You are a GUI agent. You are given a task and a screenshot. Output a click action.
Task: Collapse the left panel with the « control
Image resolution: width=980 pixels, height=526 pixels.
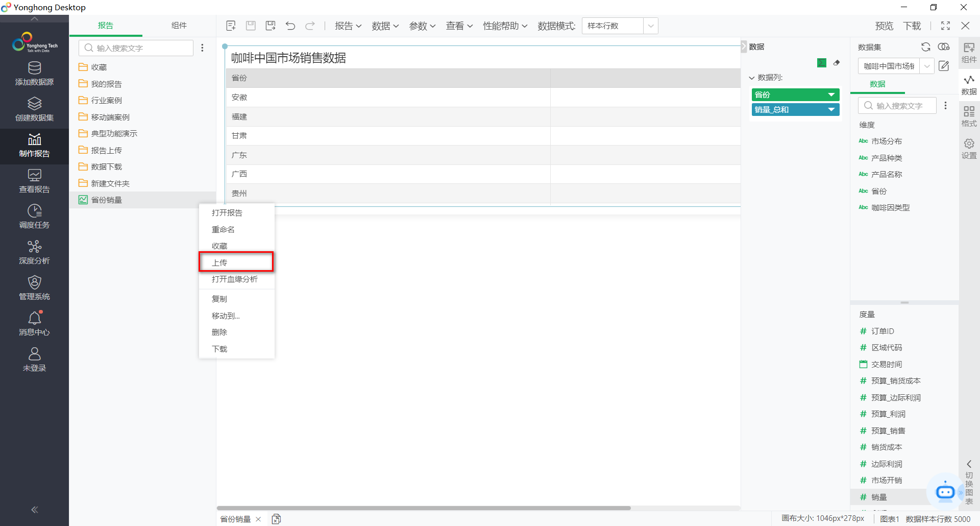click(x=34, y=510)
